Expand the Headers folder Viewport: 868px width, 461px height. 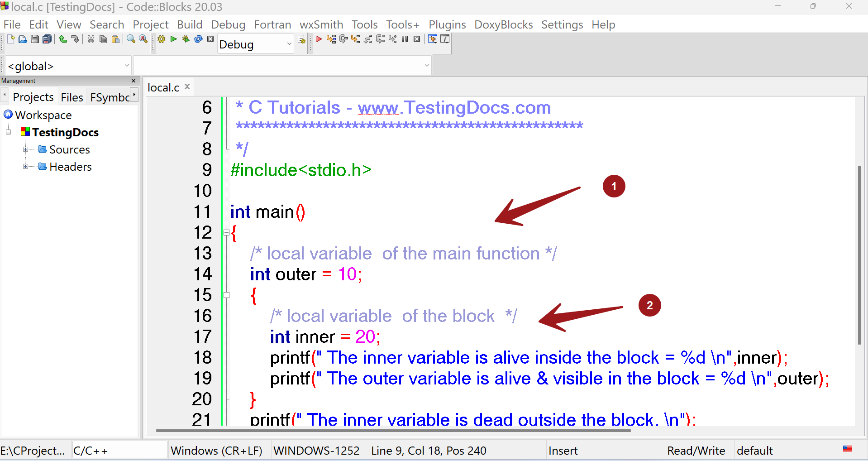point(26,167)
